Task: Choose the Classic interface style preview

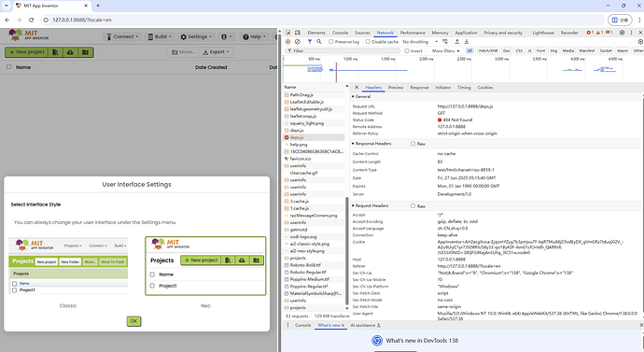Action: [x=68, y=266]
